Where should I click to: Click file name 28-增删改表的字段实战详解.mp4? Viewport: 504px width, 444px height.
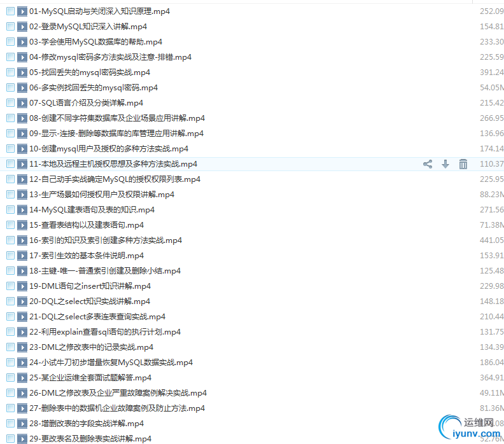click(x=87, y=424)
